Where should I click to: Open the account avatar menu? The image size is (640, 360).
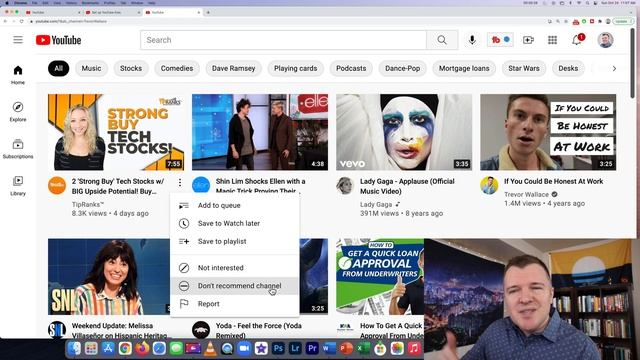[605, 40]
